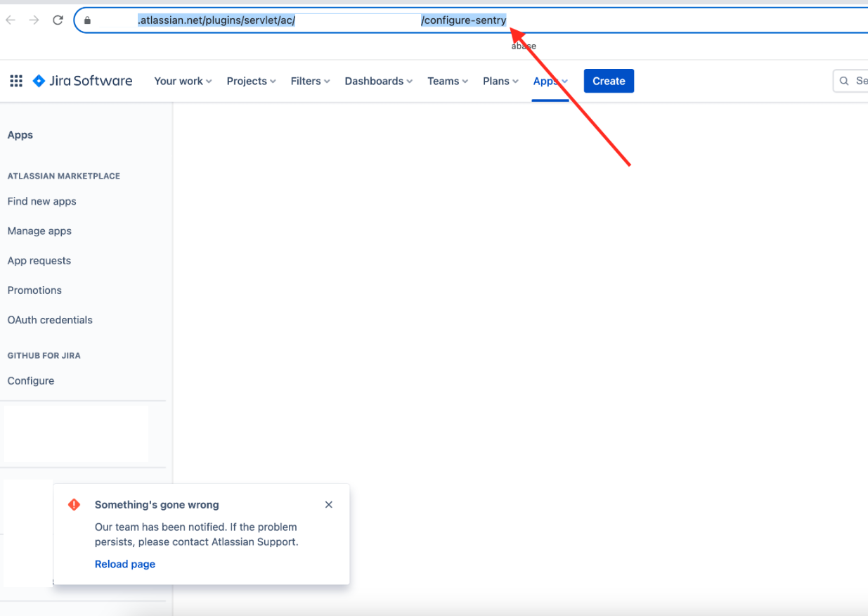Image resolution: width=868 pixels, height=616 pixels.
Task: Click the lock icon in the address bar
Action: [x=87, y=20]
